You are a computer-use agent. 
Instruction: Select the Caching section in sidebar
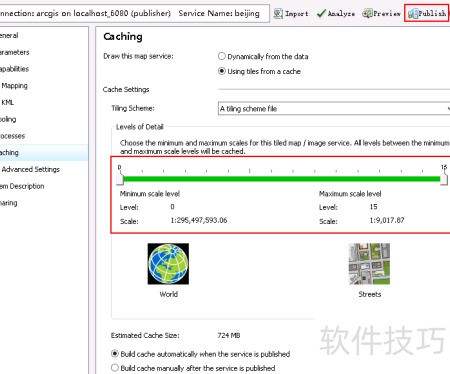(x=44, y=153)
